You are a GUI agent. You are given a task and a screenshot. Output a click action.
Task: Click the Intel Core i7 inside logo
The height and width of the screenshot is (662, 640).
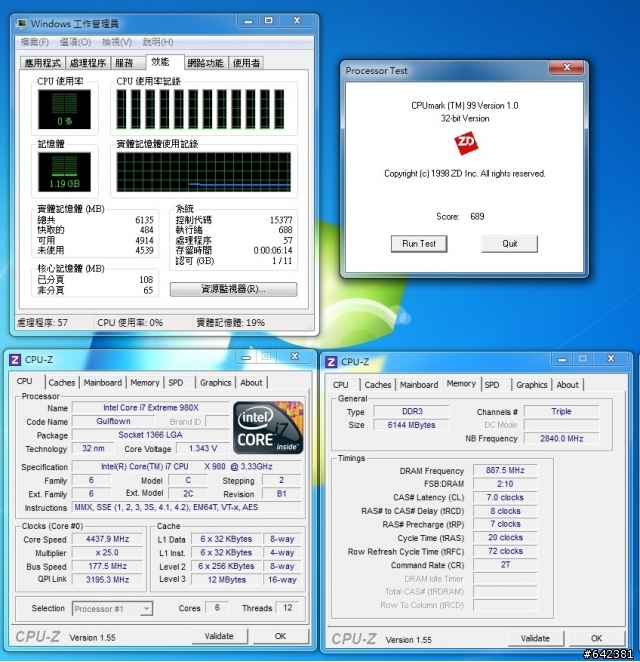pos(268,427)
